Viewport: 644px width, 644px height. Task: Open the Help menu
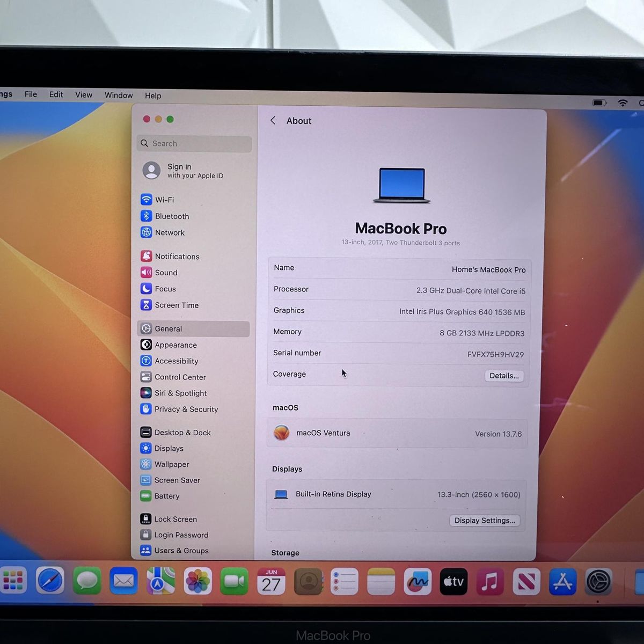coord(153,96)
